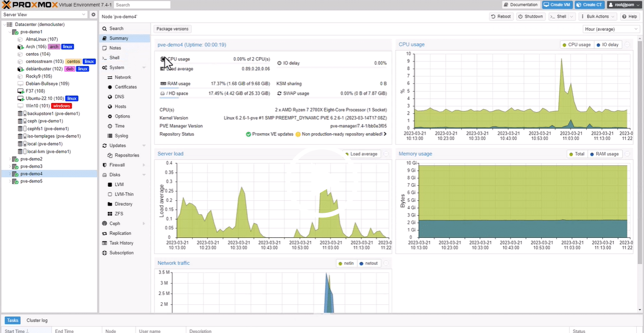This screenshot has width=644, height=333.
Task: Click the top search input field
Action: [x=142, y=5]
